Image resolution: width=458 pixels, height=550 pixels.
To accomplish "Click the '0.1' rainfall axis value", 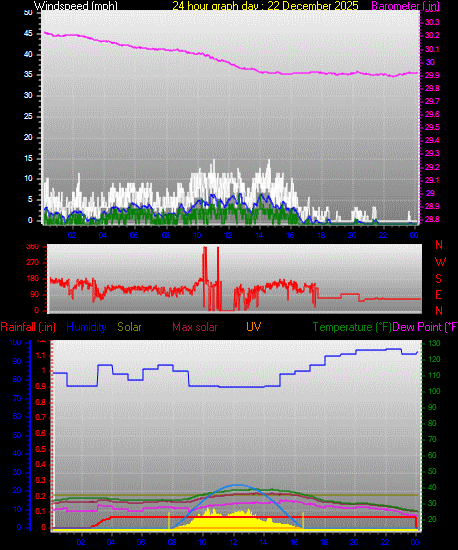I will [42, 512].
